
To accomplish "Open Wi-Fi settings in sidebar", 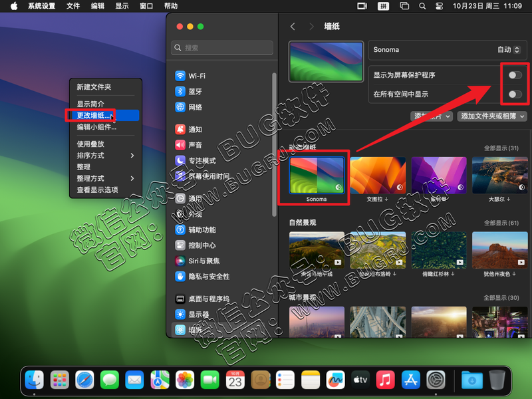I will click(x=190, y=76).
